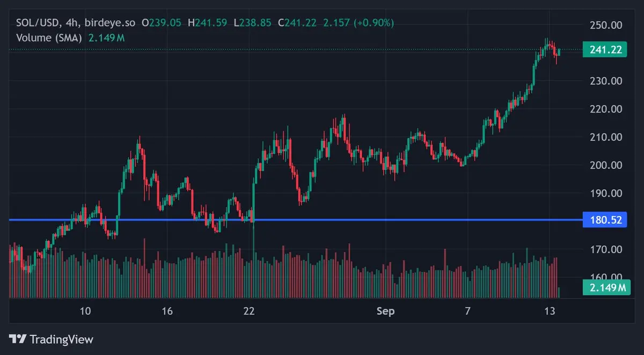The height and width of the screenshot is (355, 644).
Task: Click the 160.00 price axis label
Action: coord(605,277)
